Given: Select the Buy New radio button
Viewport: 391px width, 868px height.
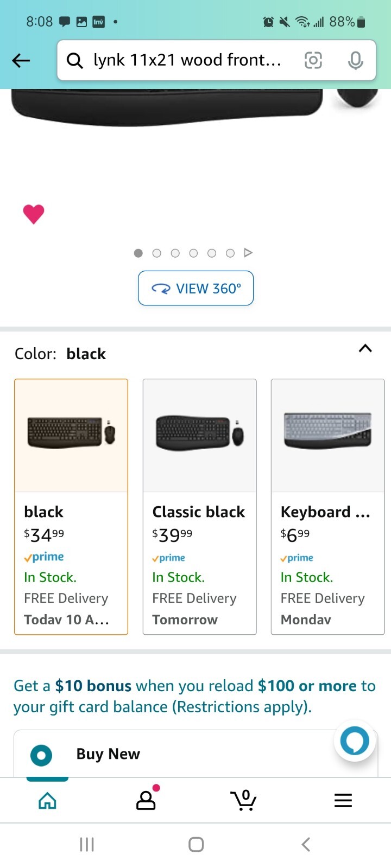Looking at the screenshot, I should pos(41,755).
